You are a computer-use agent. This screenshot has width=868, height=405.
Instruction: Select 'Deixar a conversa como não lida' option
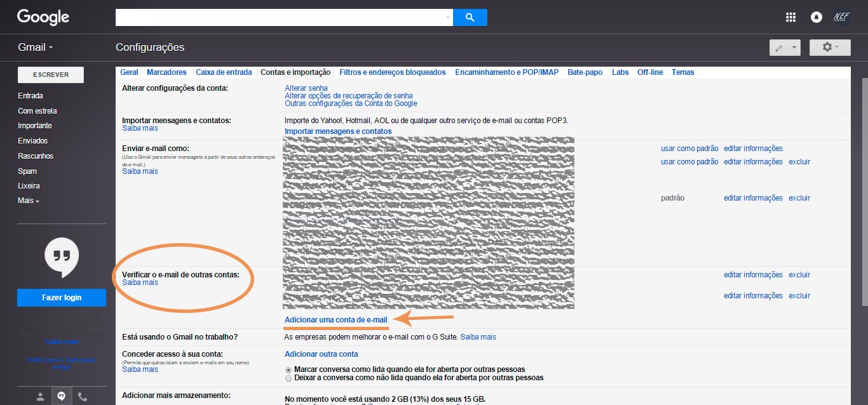click(x=289, y=378)
